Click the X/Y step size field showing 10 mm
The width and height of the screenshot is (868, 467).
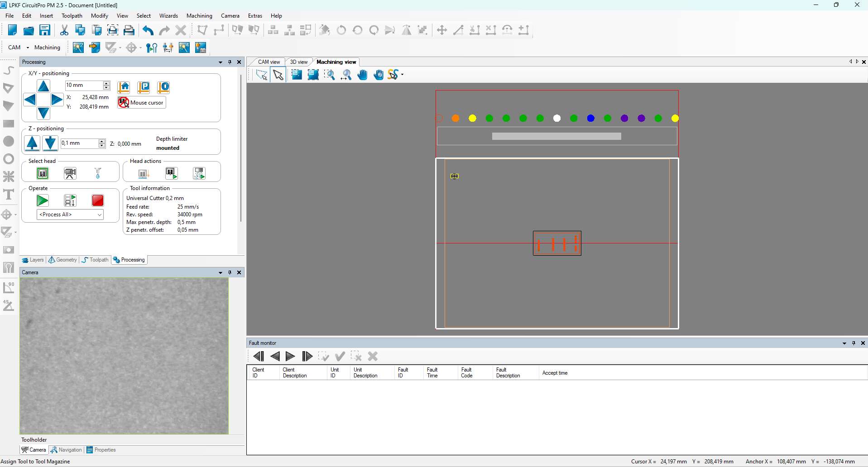pyautogui.click(x=84, y=85)
